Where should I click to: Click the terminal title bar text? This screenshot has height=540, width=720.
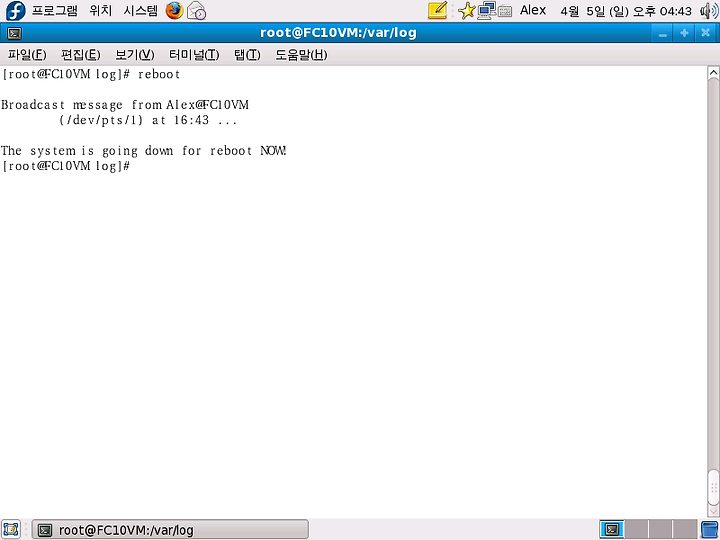click(x=338, y=33)
